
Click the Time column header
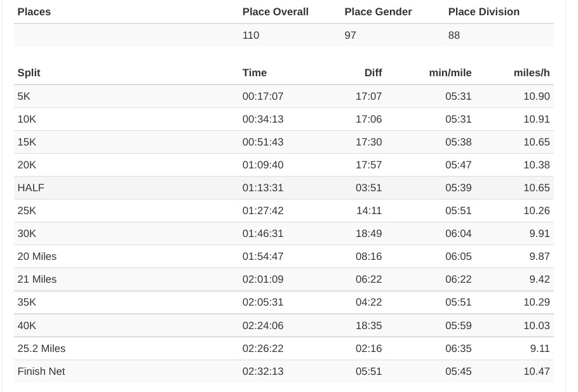(255, 72)
